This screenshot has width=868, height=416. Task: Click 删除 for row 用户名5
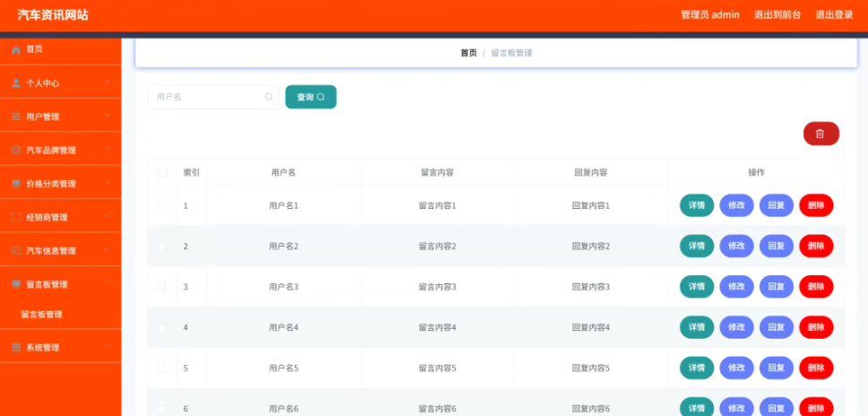click(x=816, y=368)
